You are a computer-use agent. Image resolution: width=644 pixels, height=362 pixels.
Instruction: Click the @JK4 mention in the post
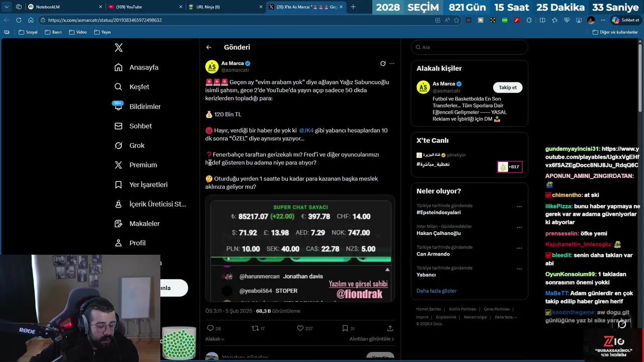[x=306, y=130]
